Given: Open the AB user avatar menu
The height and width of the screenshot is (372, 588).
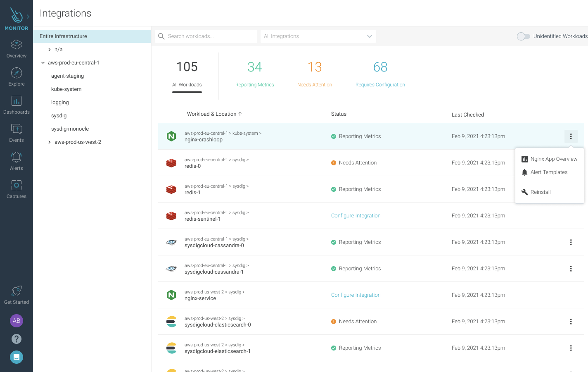Looking at the screenshot, I should (17, 320).
